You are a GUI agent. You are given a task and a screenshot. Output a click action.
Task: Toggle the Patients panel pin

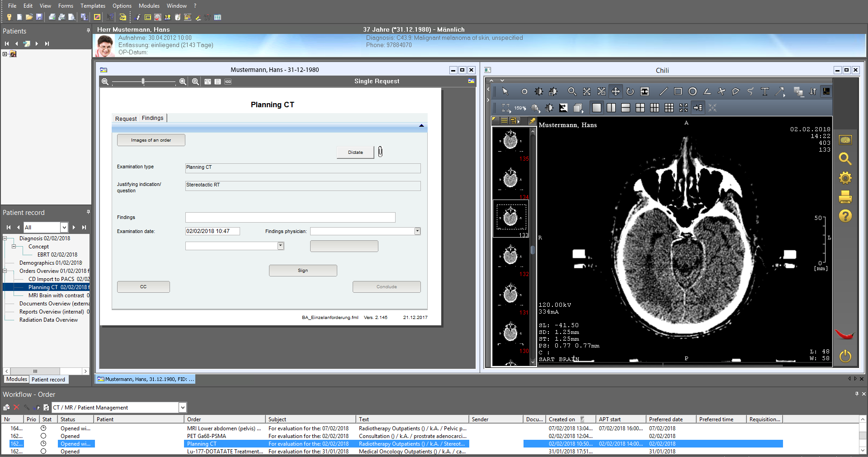[88, 31]
